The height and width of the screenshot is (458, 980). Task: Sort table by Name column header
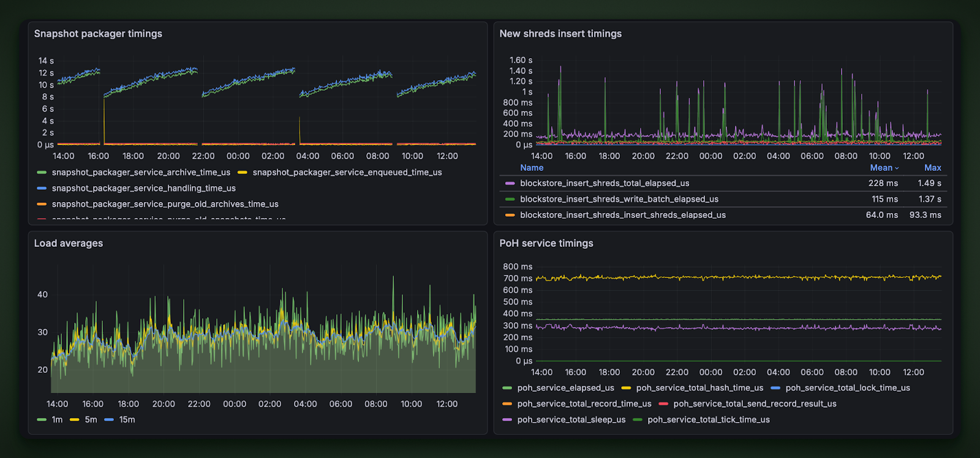point(532,168)
